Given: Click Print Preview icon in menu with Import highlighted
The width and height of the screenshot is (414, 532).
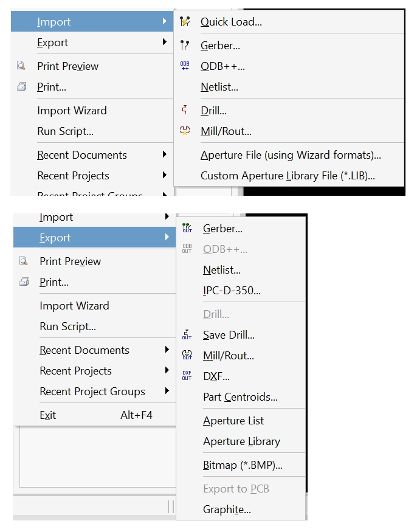Looking at the screenshot, I should (21, 66).
